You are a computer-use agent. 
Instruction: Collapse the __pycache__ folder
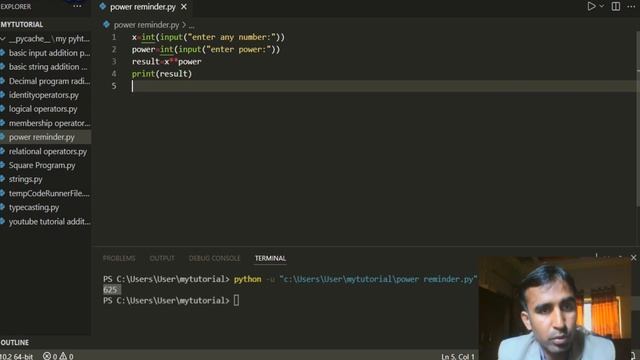(45, 39)
